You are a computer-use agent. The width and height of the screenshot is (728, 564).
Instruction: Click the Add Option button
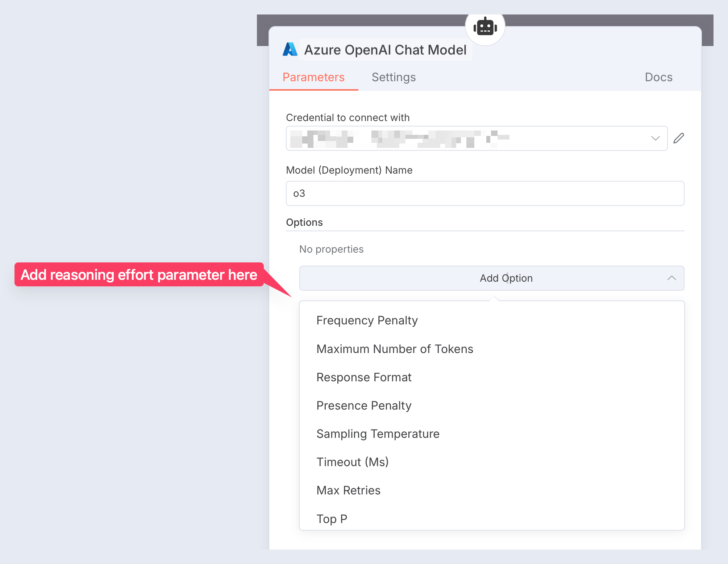coord(506,278)
